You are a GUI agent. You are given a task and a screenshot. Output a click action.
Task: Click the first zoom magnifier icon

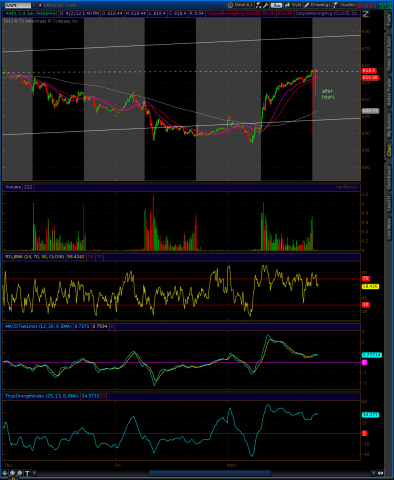[x=12, y=473]
